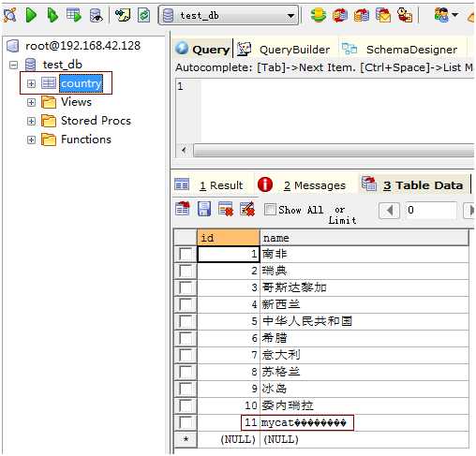Image resolution: width=476 pixels, height=456 pixels.
Task: Click the name cell starting with mycat
Action: [364, 422]
